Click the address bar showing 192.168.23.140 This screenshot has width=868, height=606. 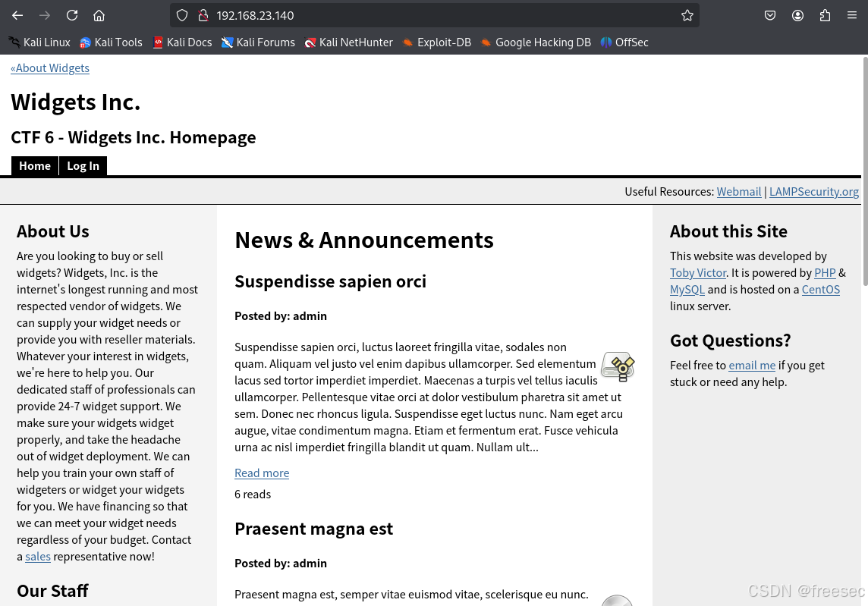(435, 15)
